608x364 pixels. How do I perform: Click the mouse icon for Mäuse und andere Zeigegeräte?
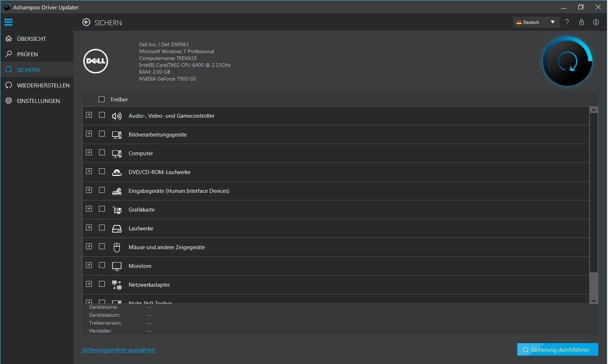point(117,247)
